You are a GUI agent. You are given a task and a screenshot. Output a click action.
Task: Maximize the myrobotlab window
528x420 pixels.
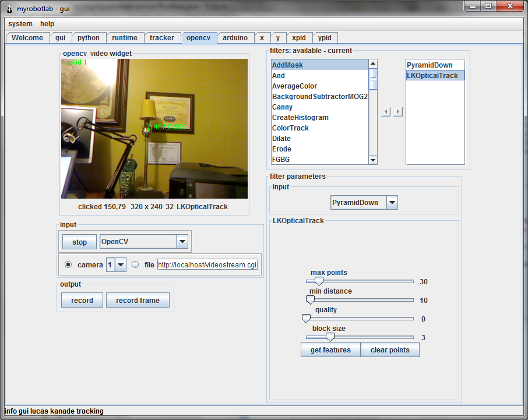coord(488,6)
